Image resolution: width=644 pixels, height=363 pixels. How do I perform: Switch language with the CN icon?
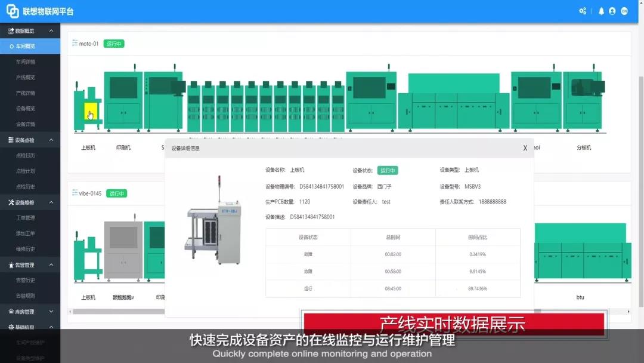[x=624, y=11]
